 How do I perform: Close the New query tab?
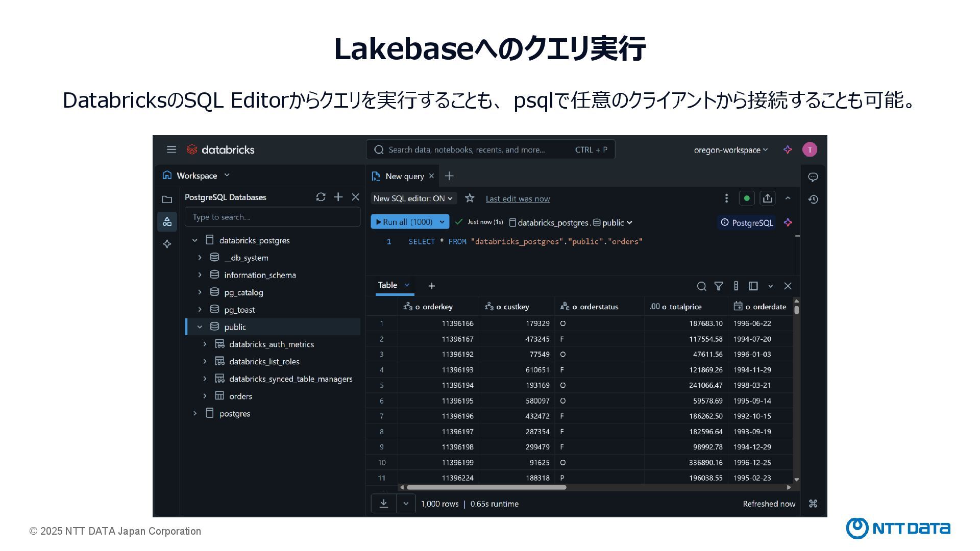431,176
